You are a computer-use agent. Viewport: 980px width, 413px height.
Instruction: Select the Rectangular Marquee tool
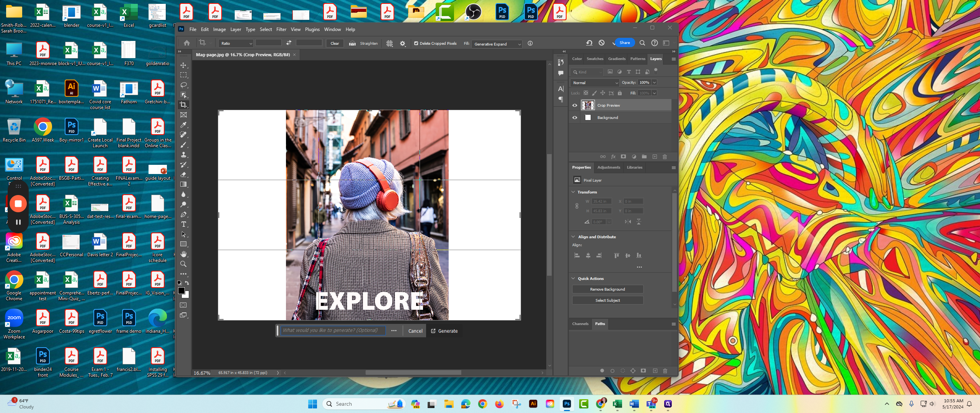tap(183, 75)
